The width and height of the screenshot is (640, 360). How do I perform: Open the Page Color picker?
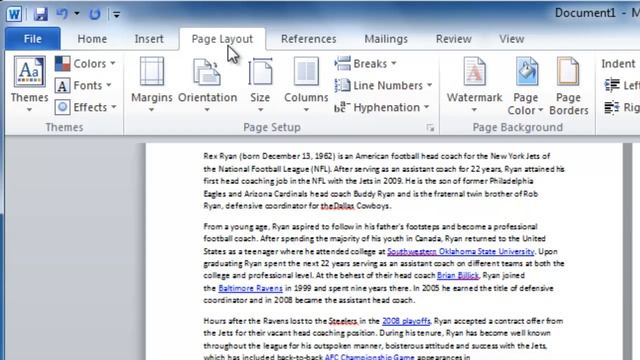point(526,86)
